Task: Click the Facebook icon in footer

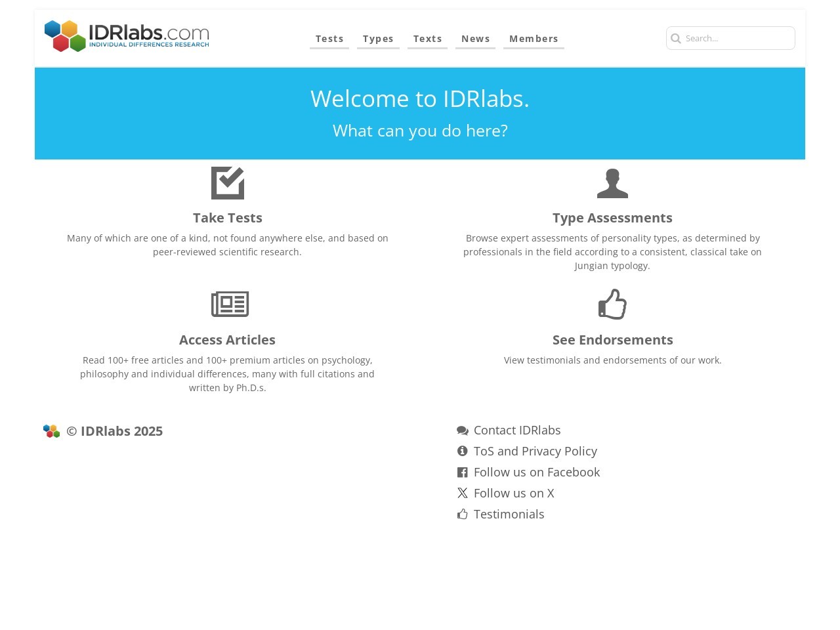Action: pyautogui.click(x=463, y=472)
